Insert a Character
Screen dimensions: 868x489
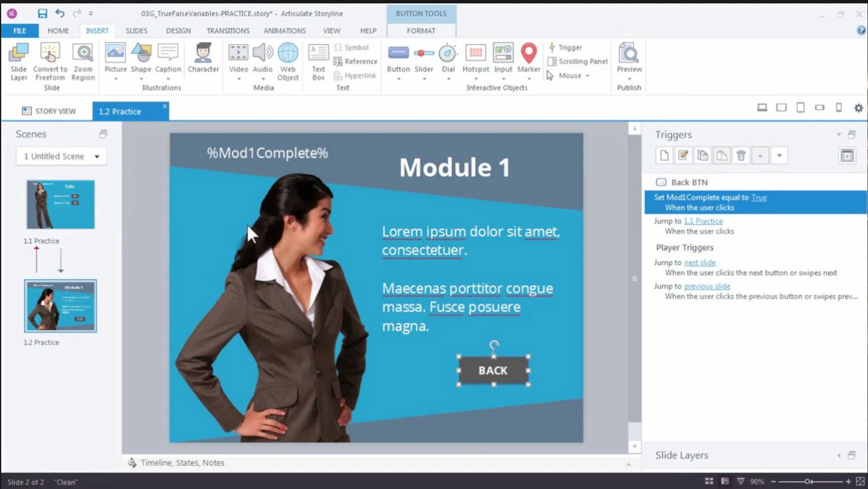coord(203,58)
